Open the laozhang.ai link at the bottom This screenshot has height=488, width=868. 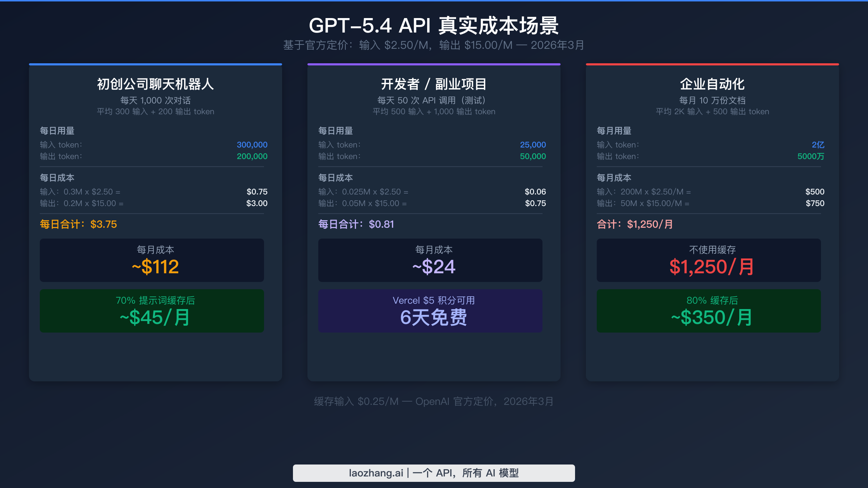(434, 473)
